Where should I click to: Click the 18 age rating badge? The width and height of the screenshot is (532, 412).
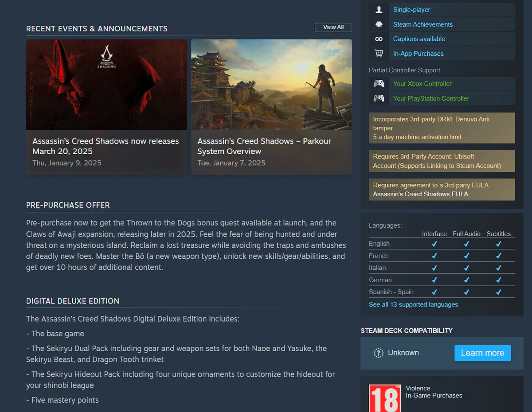pyautogui.click(x=384, y=398)
